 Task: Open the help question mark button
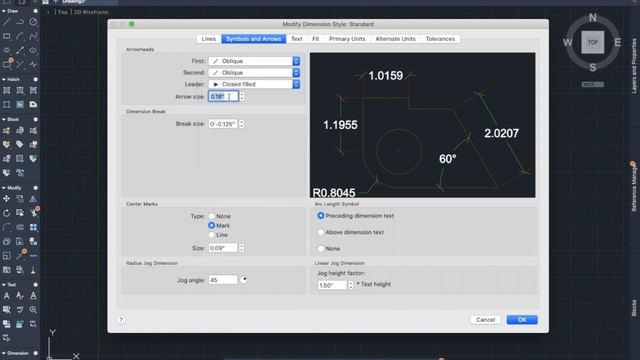[x=121, y=320]
